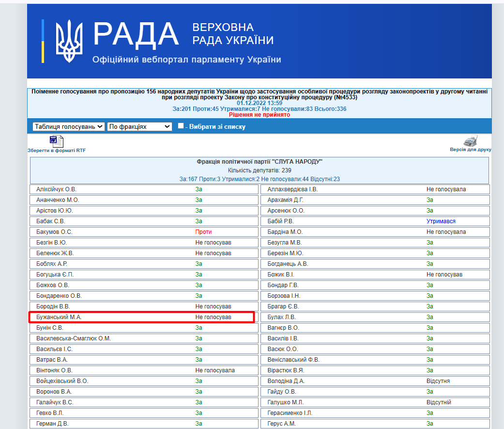Screen dimensions: 504x429
Task: Select deputy name 'Воронов В.А.'
Action: pyautogui.click(x=54, y=391)
